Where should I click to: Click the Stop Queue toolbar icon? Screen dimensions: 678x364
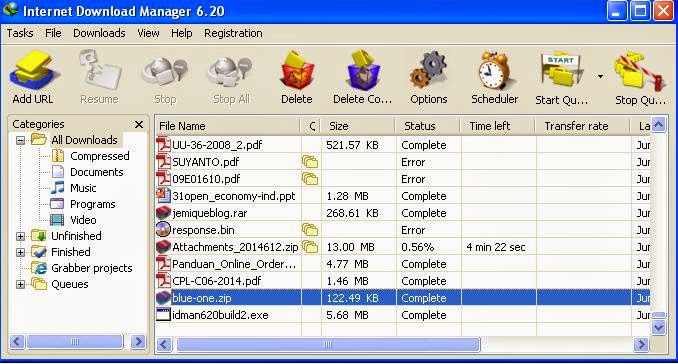tap(640, 71)
